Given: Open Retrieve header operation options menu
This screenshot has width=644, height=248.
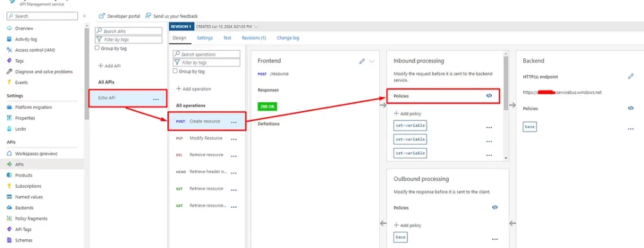Looking at the screenshot, I should coord(234,173).
